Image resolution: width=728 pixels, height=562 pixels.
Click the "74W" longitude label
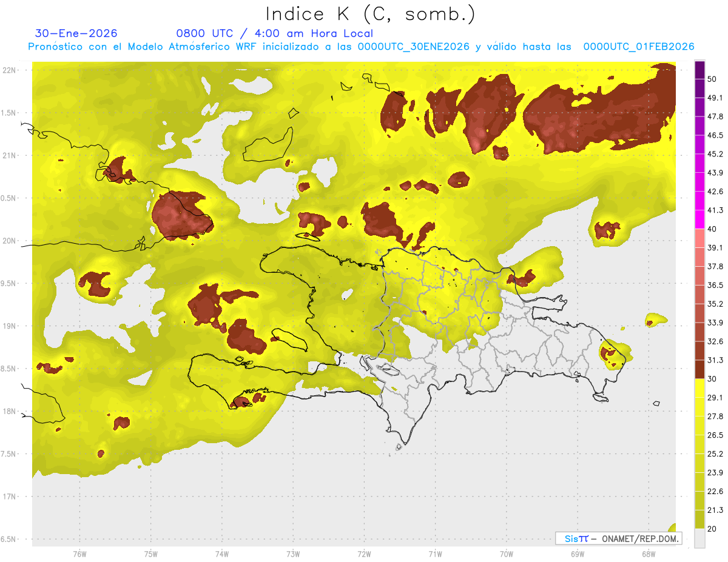point(222,554)
